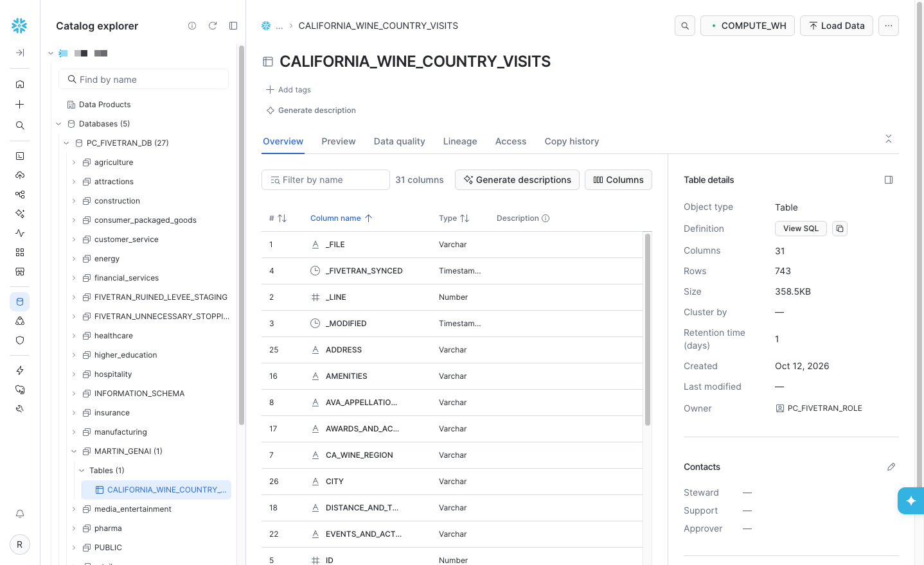Expand the left navigation sidebar
924x565 pixels.
tap(20, 53)
